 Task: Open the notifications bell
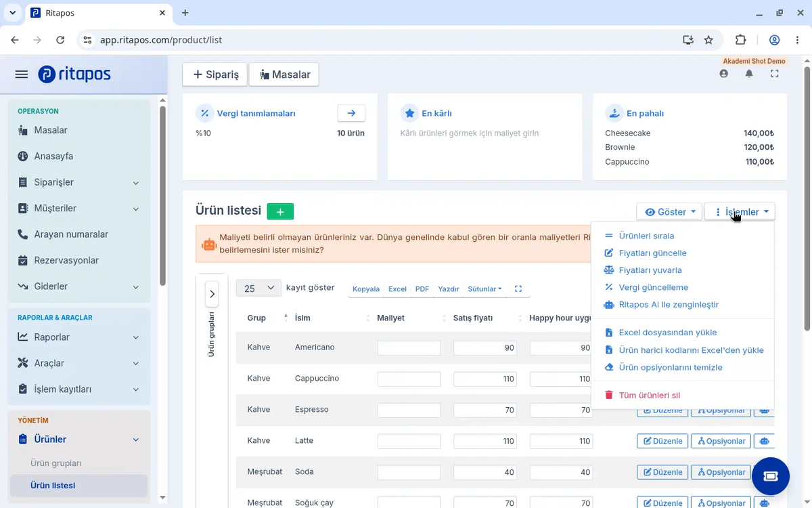click(x=749, y=74)
